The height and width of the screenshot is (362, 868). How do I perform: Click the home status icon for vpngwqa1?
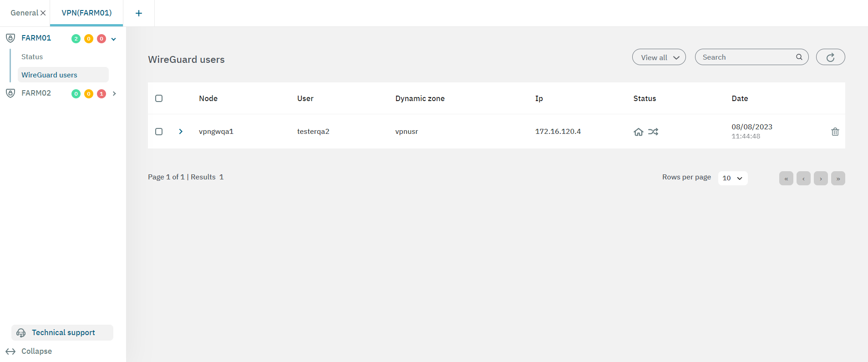(x=638, y=132)
